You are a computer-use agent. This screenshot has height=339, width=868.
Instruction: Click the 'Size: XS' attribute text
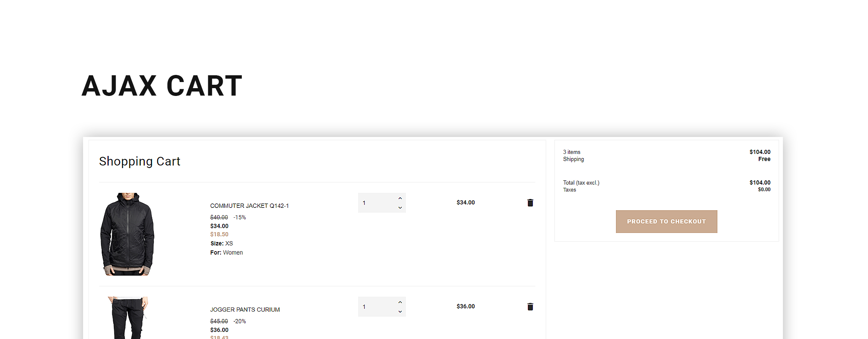click(222, 243)
